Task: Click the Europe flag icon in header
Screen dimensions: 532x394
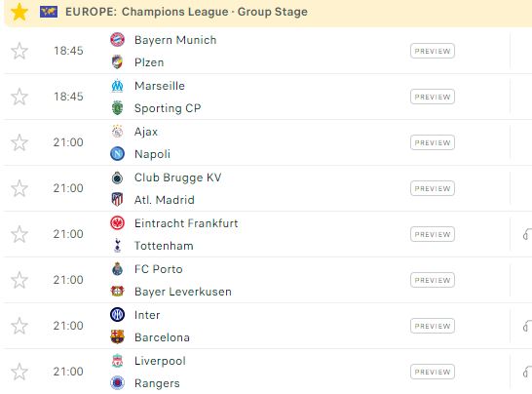Action: click(x=49, y=12)
